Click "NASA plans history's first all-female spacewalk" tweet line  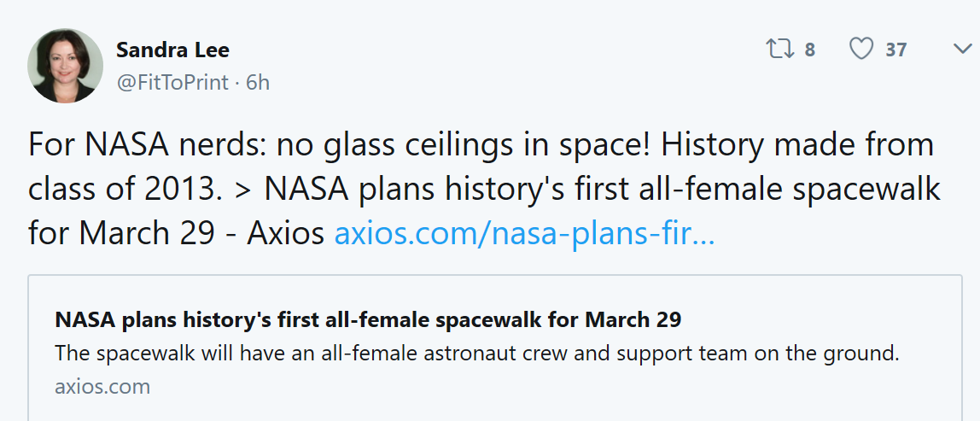coord(603,190)
